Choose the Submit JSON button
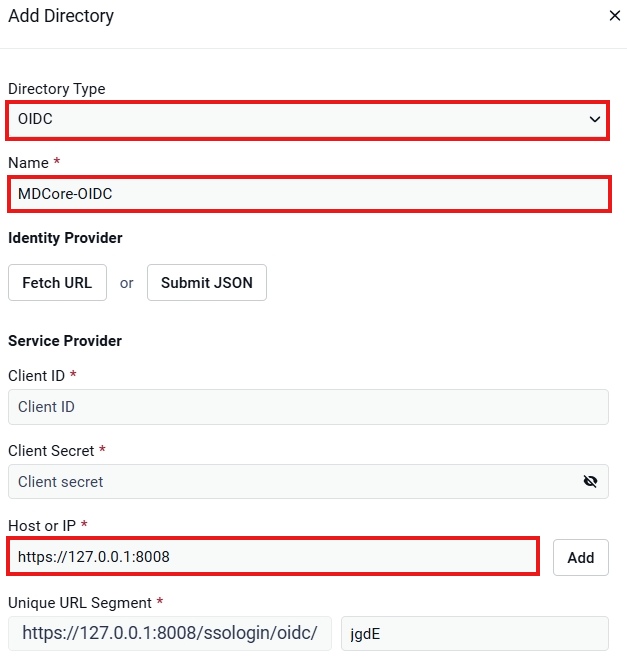The image size is (627, 659). coord(207,282)
